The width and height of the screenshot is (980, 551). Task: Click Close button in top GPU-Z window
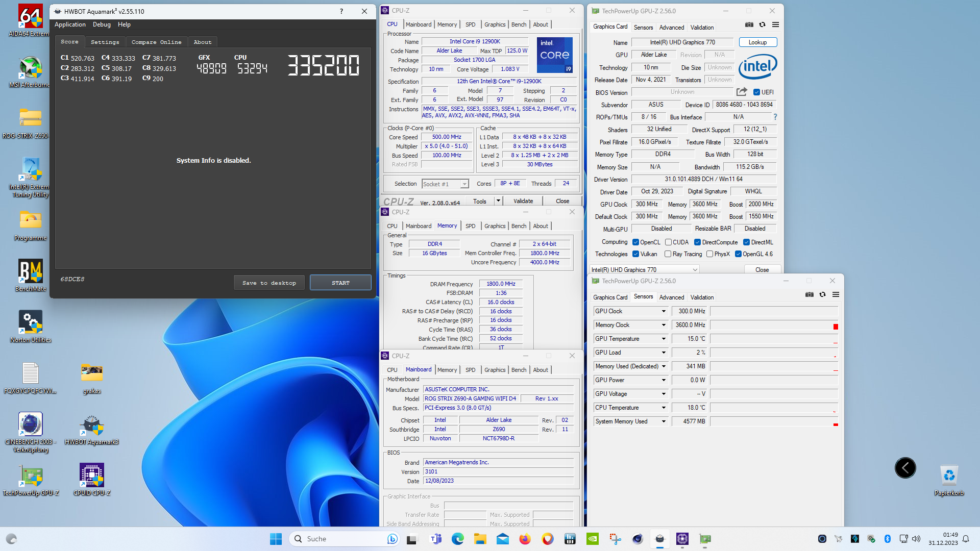(762, 269)
